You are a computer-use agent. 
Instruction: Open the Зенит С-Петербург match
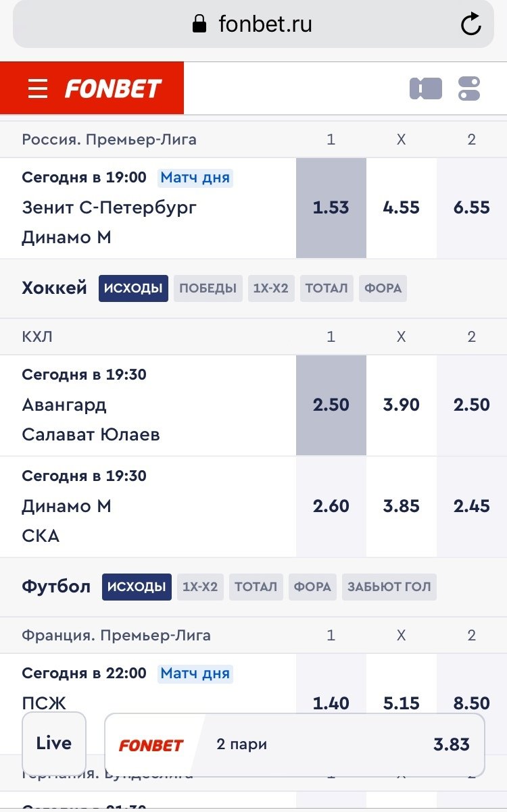click(x=110, y=207)
